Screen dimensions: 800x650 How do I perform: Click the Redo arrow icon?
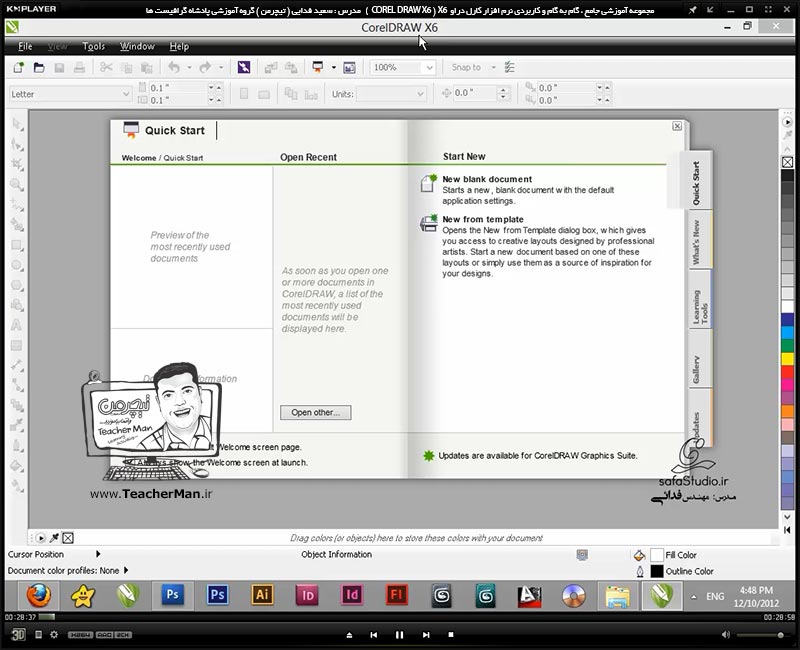205,67
